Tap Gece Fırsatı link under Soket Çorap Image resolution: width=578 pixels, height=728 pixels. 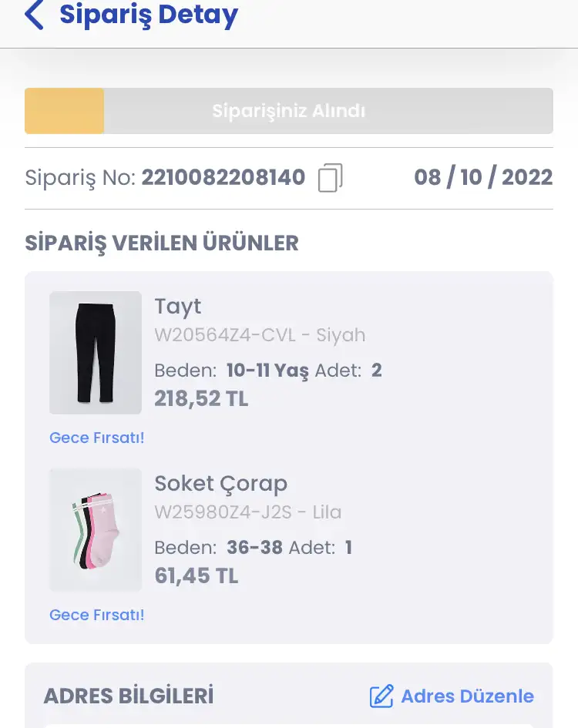96,615
